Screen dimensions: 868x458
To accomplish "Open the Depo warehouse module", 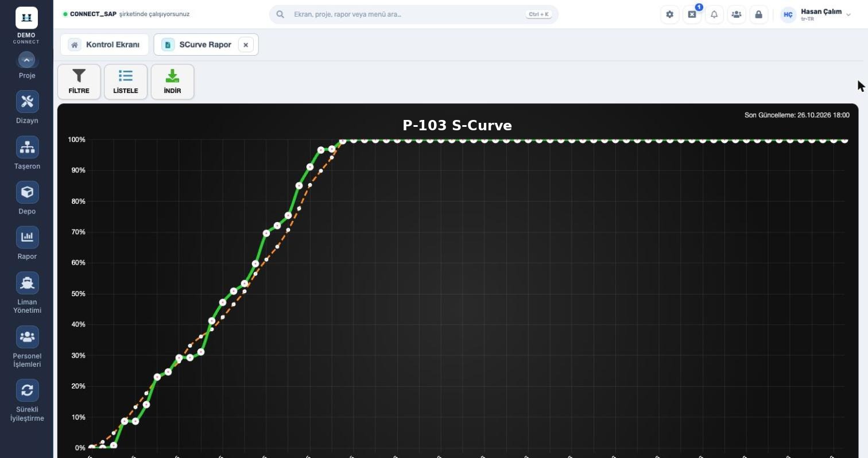I will click(x=27, y=198).
